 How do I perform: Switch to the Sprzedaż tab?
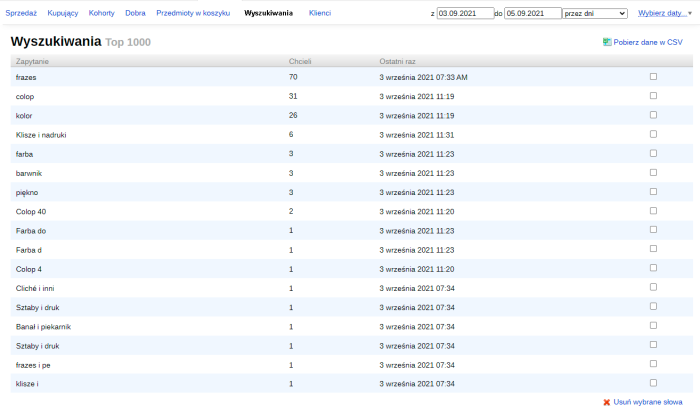(21, 14)
